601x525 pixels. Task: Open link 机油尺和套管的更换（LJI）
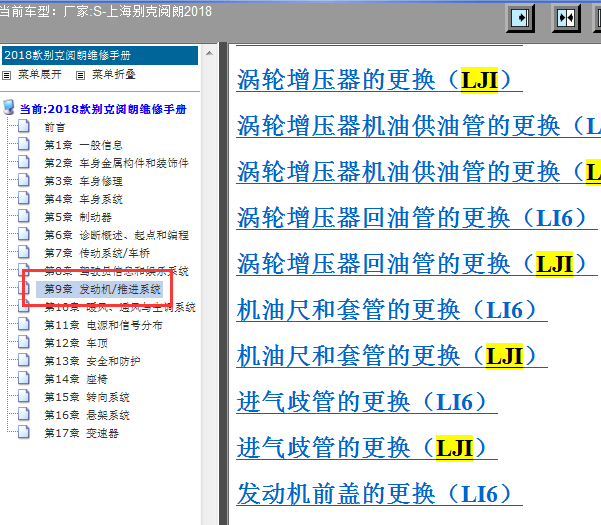pyautogui.click(x=392, y=356)
